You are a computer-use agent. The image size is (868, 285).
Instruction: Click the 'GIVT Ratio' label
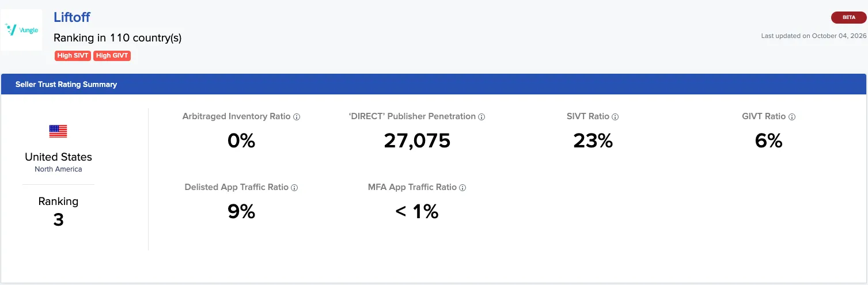[x=764, y=116]
